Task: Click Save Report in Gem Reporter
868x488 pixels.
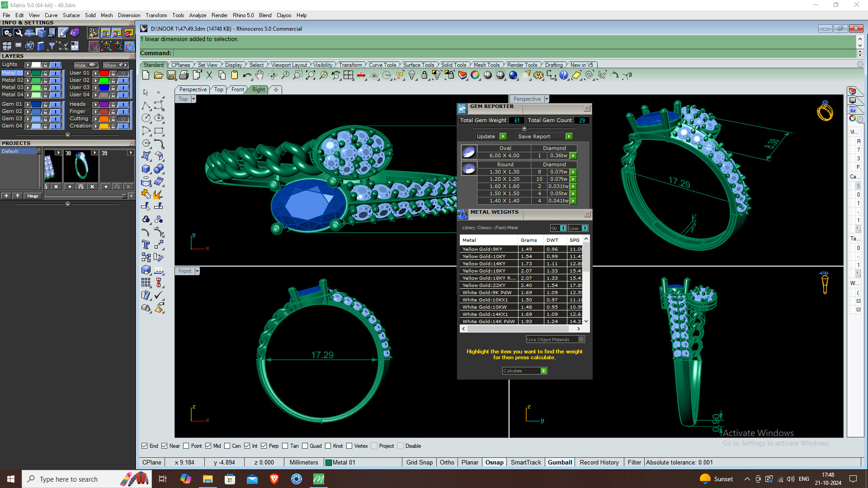Action: tap(545, 136)
